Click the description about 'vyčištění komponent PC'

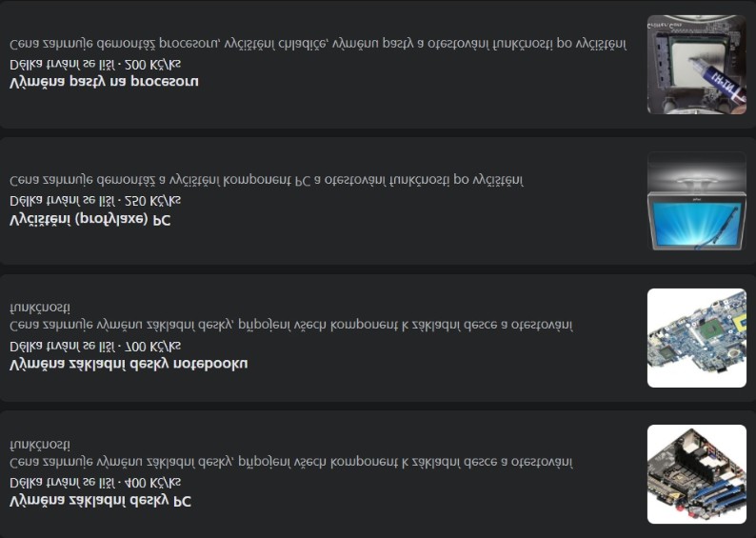pyautogui.click(x=267, y=180)
